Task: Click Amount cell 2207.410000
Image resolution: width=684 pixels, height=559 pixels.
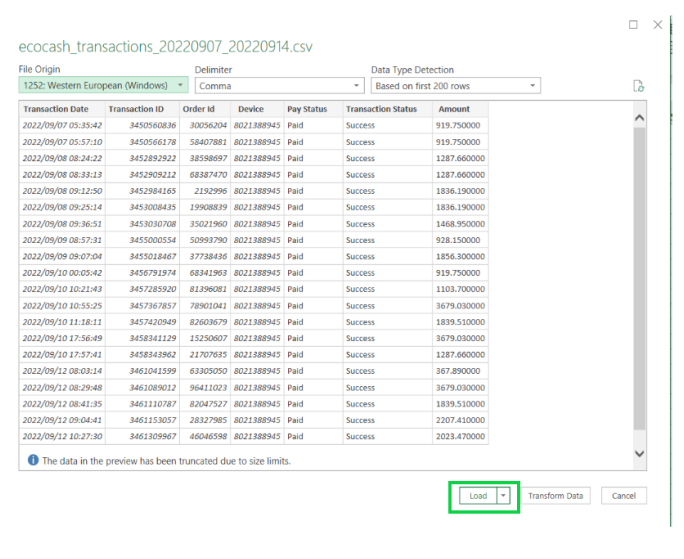Action: [x=460, y=420]
